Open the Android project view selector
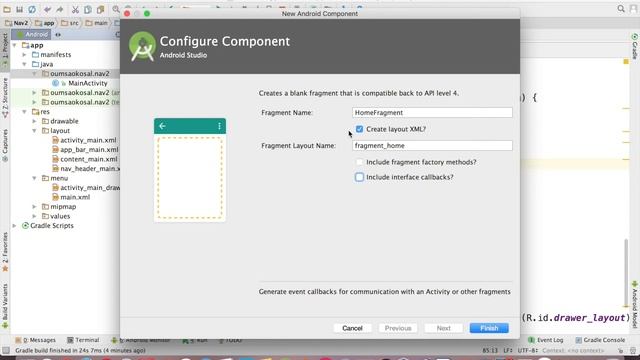 point(32,35)
